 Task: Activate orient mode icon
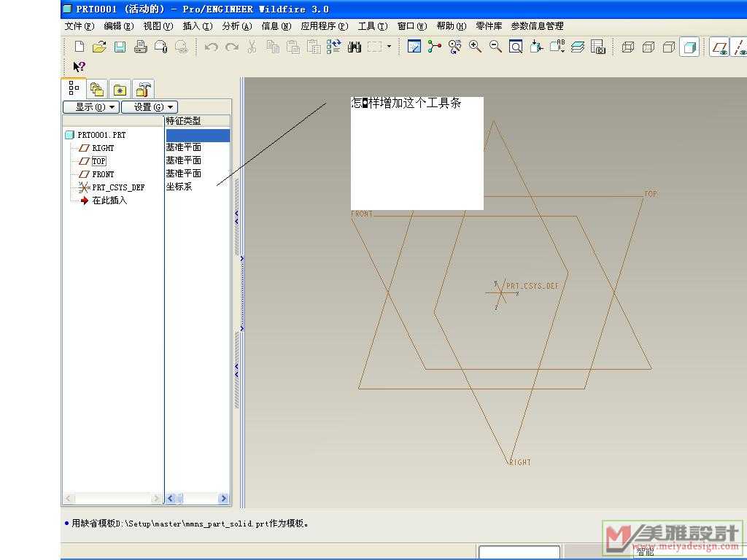tap(455, 47)
